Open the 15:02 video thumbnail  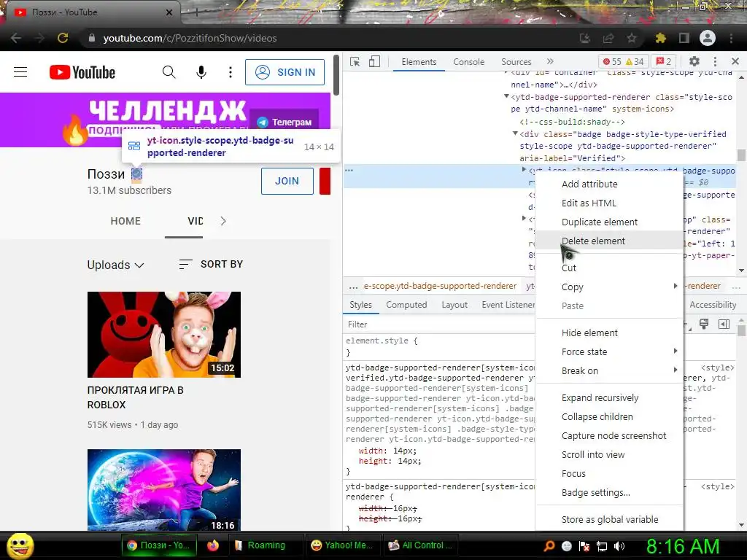coord(164,334)
